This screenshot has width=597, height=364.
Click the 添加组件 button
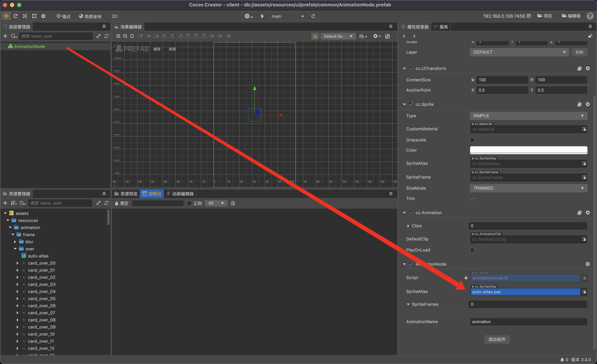click(497, 339)
